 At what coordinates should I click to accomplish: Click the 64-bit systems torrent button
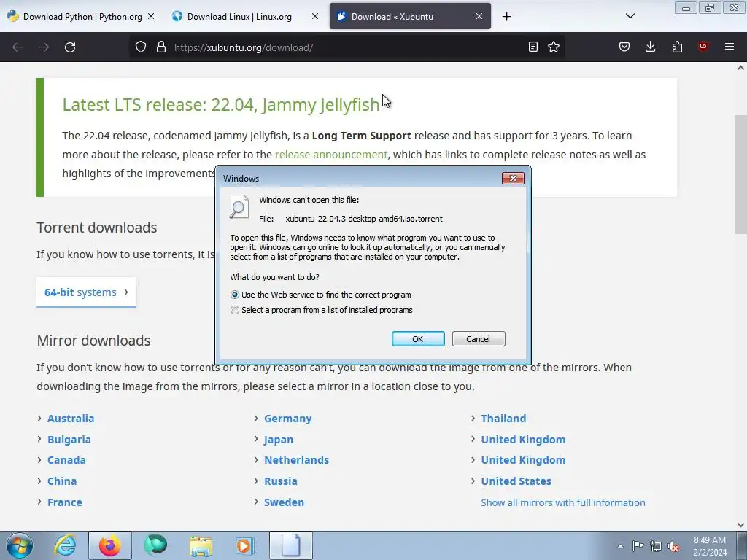(86, 292)
